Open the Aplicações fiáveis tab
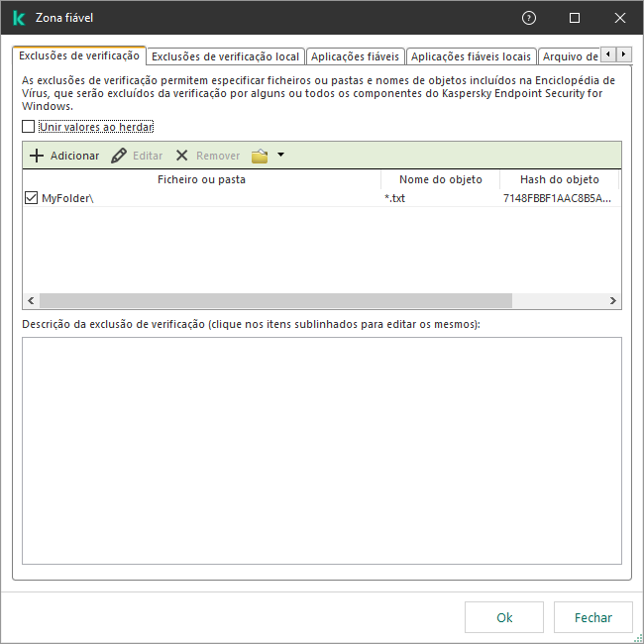This screenshot has width=644, height=644. coord(355,56)
